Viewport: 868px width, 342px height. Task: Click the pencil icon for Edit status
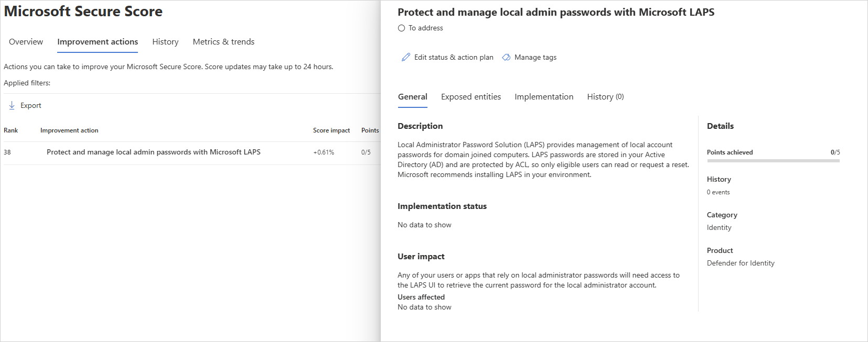pos(405,57)
